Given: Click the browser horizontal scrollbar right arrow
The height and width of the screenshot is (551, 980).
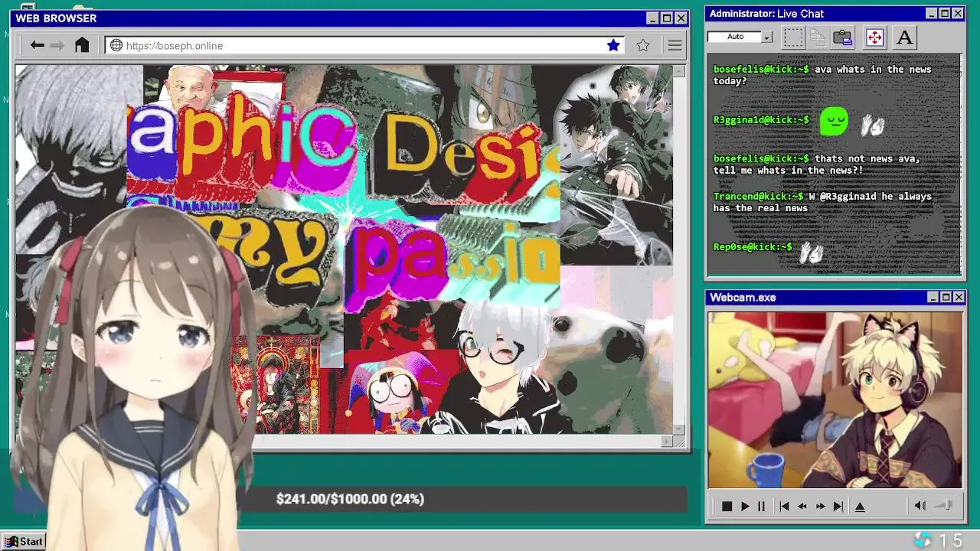Looking at the screenshot, I should click(668, 442).
